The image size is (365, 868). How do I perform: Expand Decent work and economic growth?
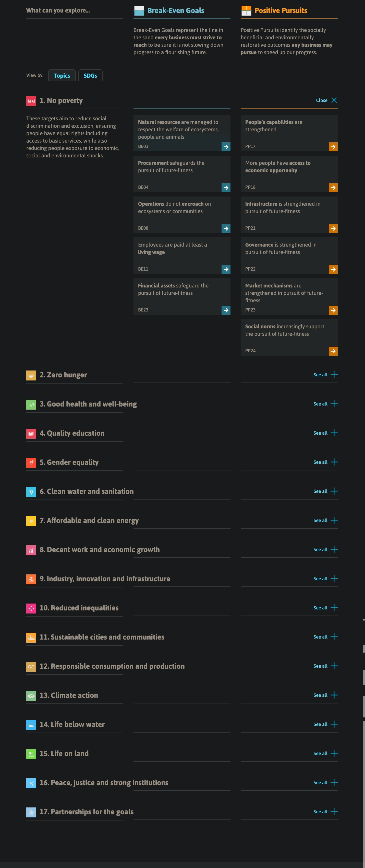pyautogui.click(x=325, y=550)
